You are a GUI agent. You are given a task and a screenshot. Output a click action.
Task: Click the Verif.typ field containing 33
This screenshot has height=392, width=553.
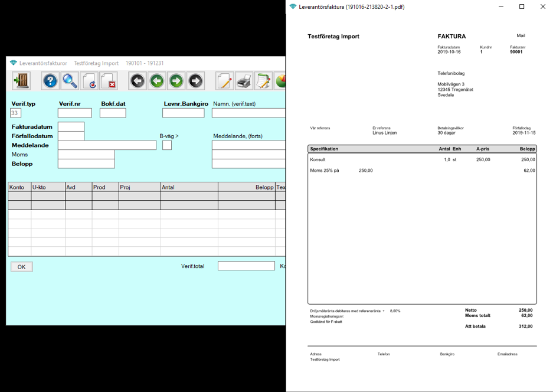[16, 113]
